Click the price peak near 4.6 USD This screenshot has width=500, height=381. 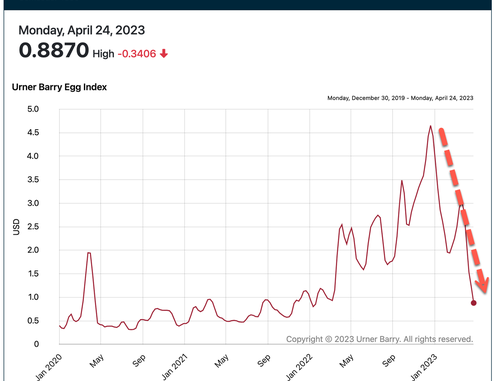pyautogui.click(x=430, y=126)
